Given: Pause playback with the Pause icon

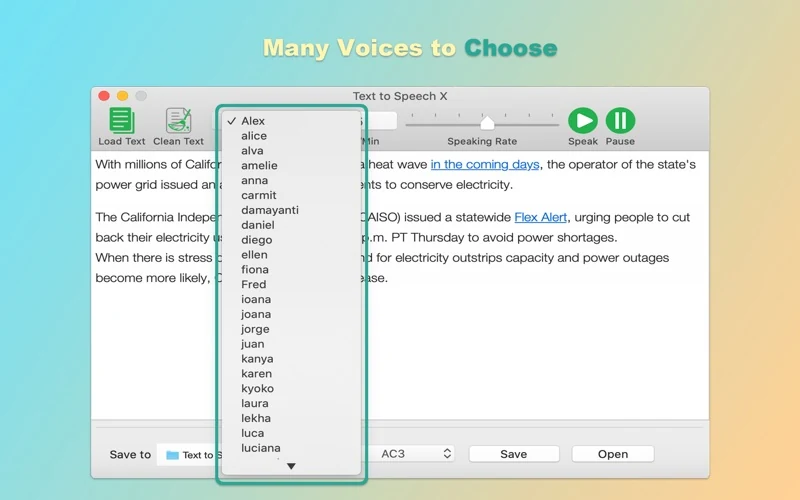Looking at the screenshot, I should 620,121.
